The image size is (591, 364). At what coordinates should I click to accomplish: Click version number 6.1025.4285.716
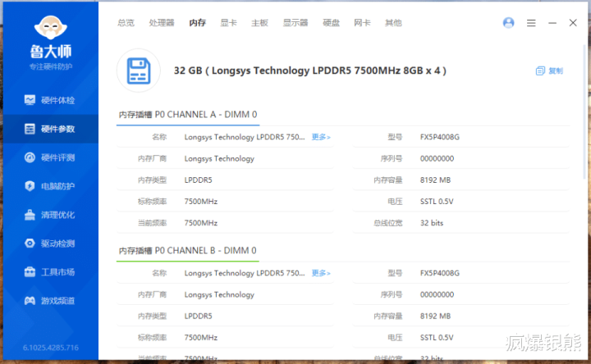point(51,348)
